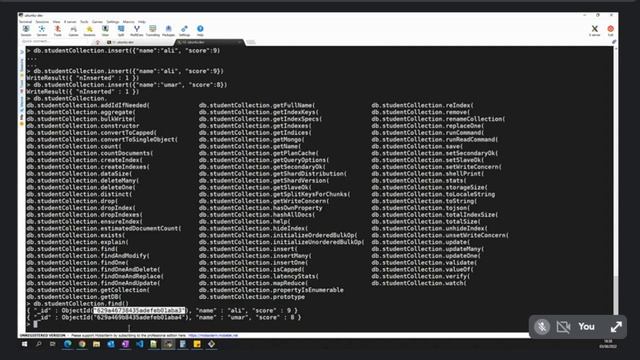The image size is (640, 360).
Task: Open the Games menu
Action: (97, 22)
